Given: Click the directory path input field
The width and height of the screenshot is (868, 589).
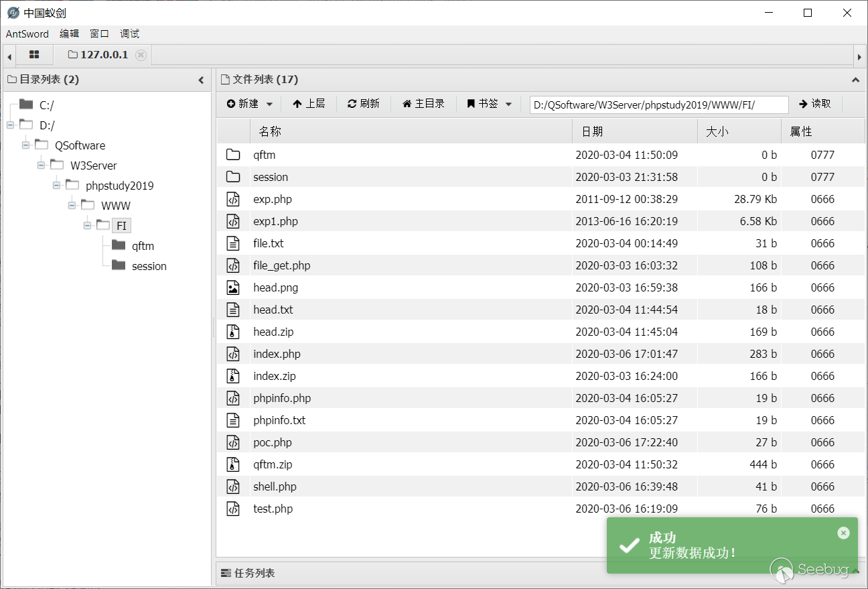Looking at the screenshot, I should pyautogui.click(x=659, y=105).
